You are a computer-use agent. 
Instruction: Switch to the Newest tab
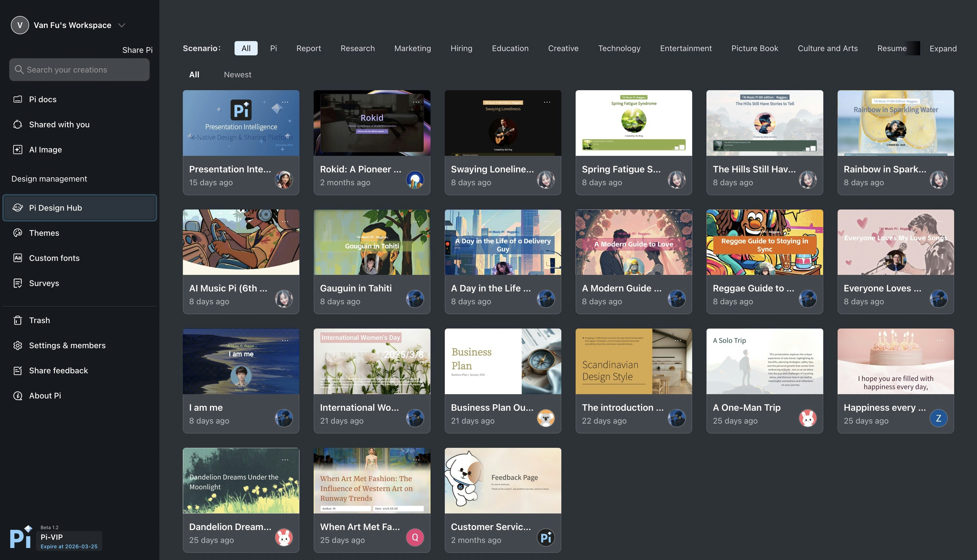point(237,74)
